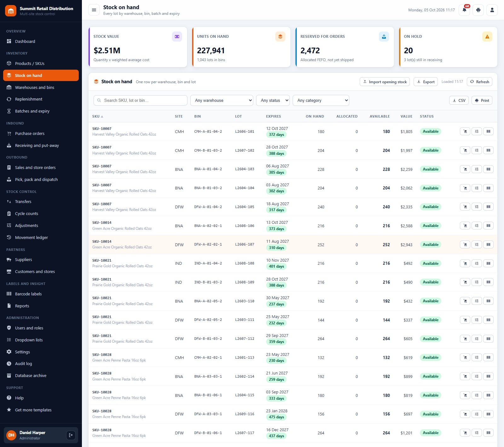Click the adjust sliders icon for lot L2603-110
This screenshot has width=504, height=447.
pos(477,301)
